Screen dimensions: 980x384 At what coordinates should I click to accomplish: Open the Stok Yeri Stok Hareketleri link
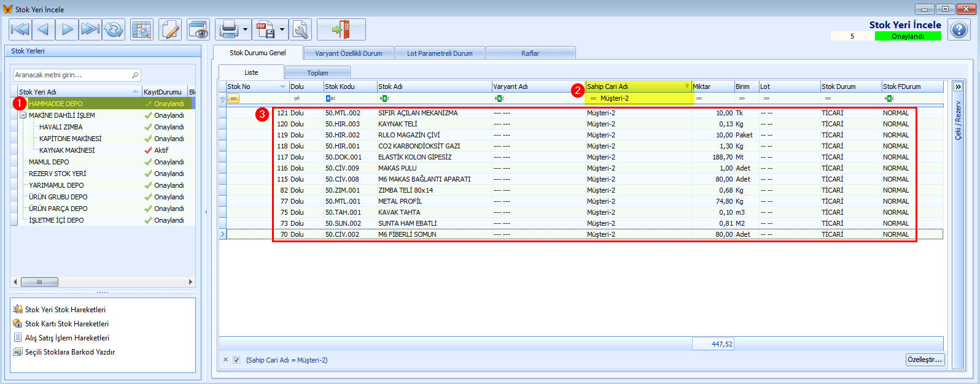coord(65,310)
